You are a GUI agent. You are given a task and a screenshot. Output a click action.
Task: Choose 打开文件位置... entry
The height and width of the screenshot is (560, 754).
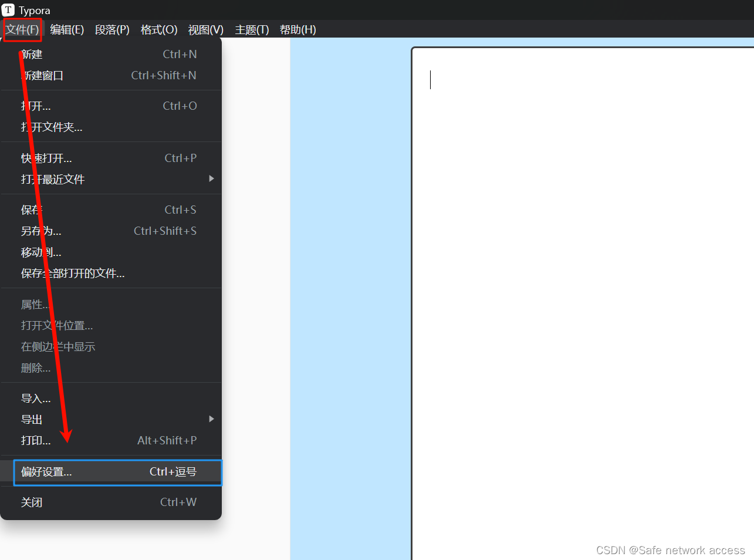pos(111,326)
